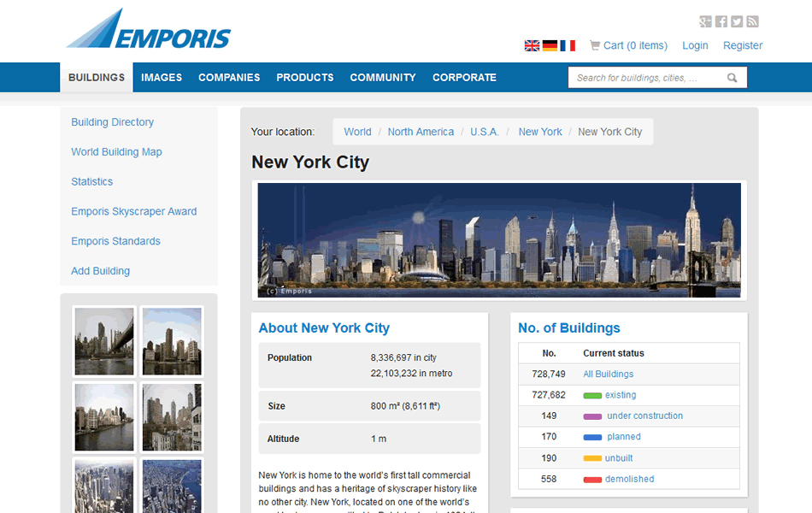The height and width of the screenshot is (513, 812).
Task: Click the yellow unbuilt status swatch
Action: point(592,458)
